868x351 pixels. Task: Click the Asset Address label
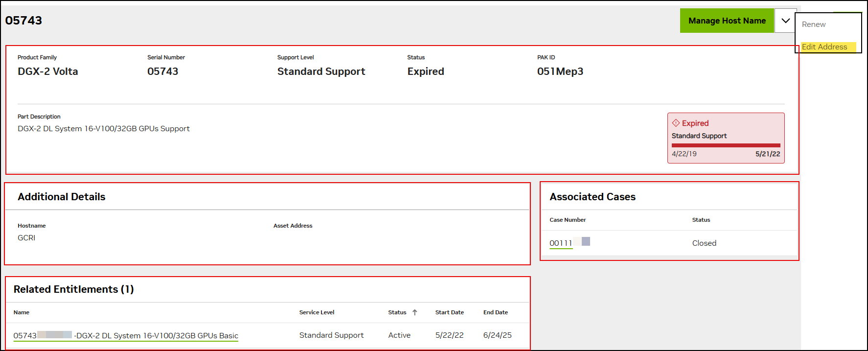(x=293, y=226)
